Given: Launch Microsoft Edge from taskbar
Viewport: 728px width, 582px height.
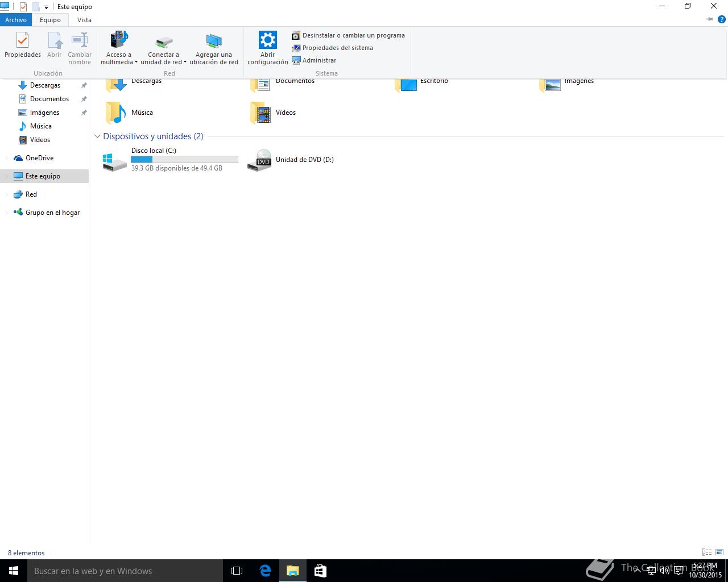Looking at the screenshot, I should tap(265, 571).
